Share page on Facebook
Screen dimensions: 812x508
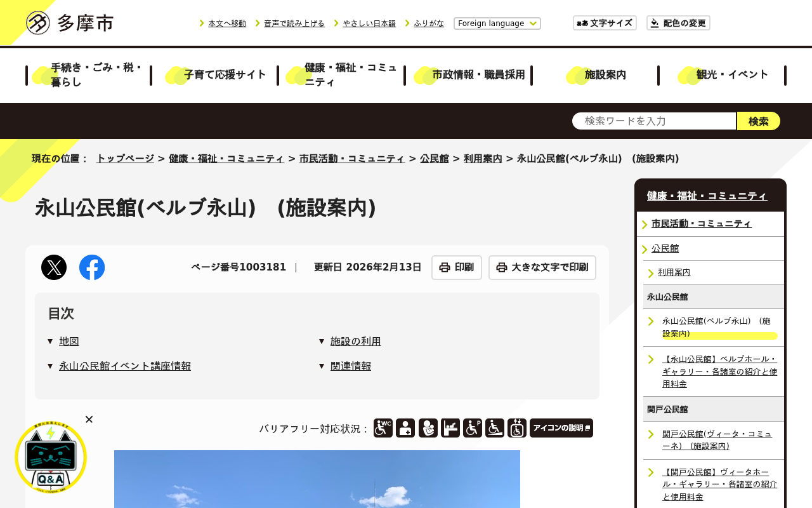tap(92, 267)
